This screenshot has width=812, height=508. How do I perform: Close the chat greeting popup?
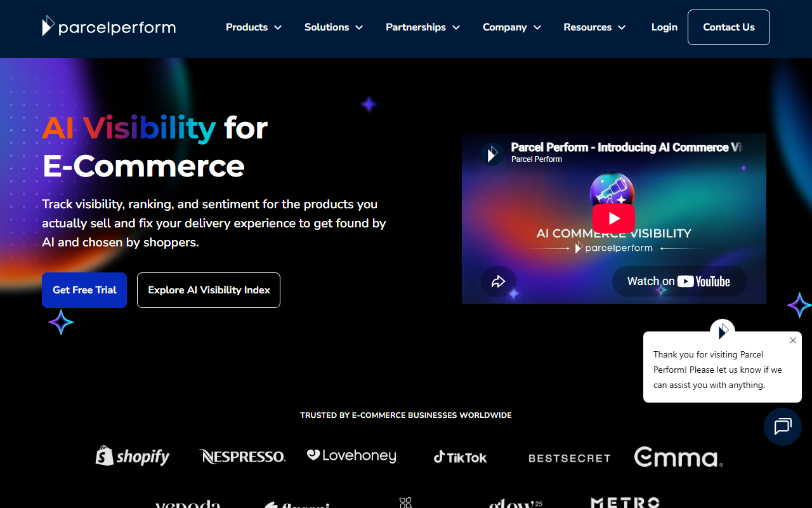pos(793,340)
